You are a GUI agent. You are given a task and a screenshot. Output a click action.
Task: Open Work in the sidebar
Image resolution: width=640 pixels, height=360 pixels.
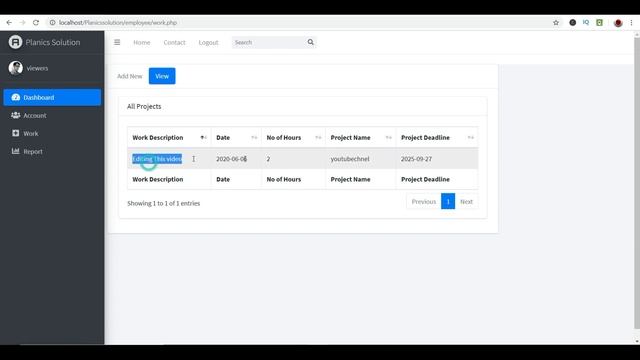coord(52,133)
